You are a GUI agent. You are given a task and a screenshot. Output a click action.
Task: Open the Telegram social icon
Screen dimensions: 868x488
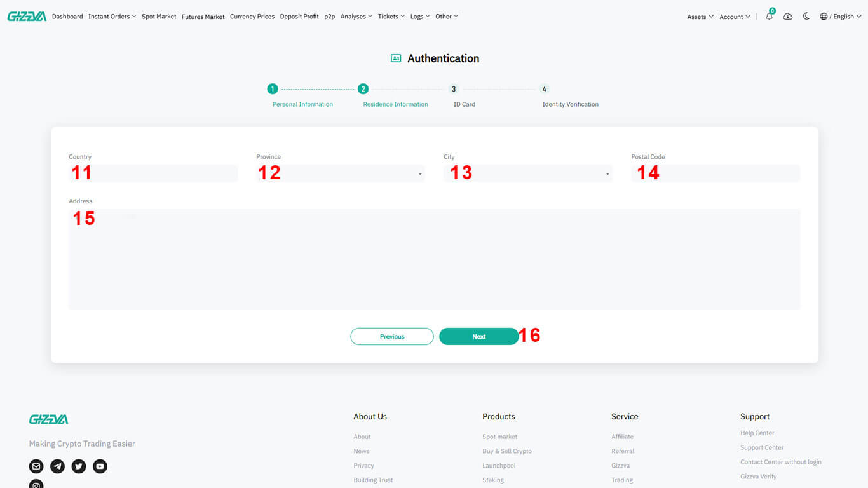point(57,466)
